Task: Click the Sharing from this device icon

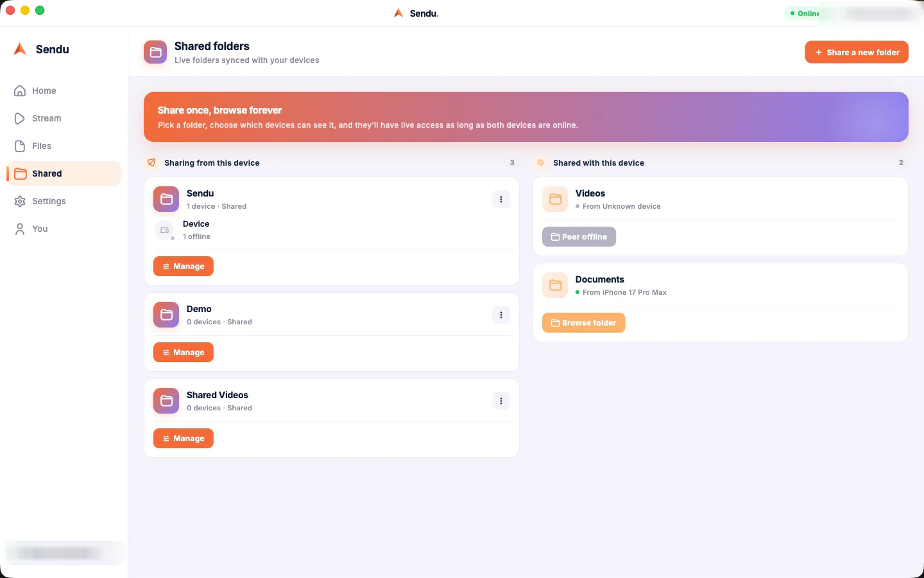Action: [151, 162]
